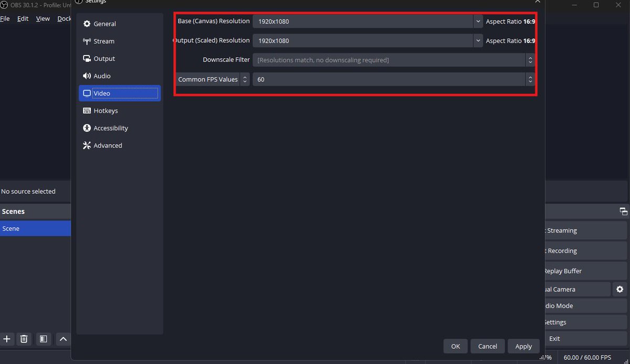
Task: Open the View menu
Action: point(43,18)
